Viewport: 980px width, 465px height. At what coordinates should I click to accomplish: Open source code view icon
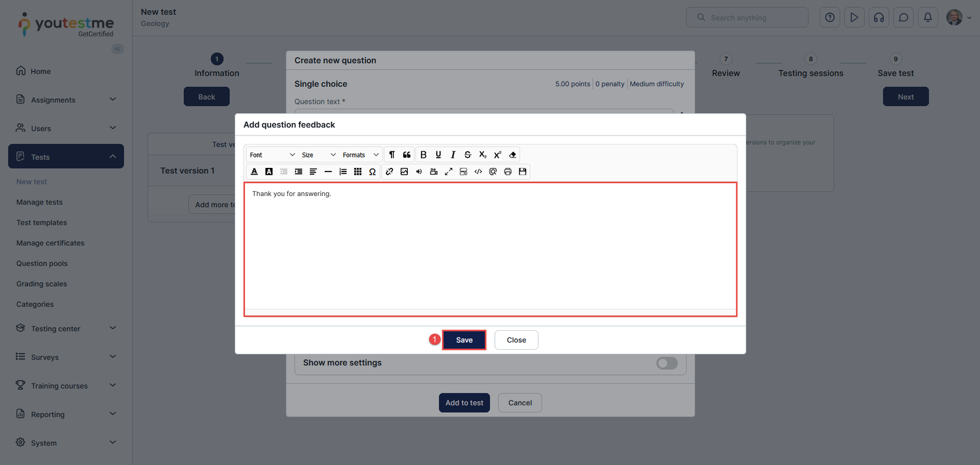(x=478, y=172)
